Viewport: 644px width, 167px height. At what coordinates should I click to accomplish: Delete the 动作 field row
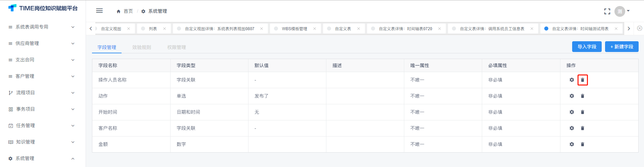[583, 96]
